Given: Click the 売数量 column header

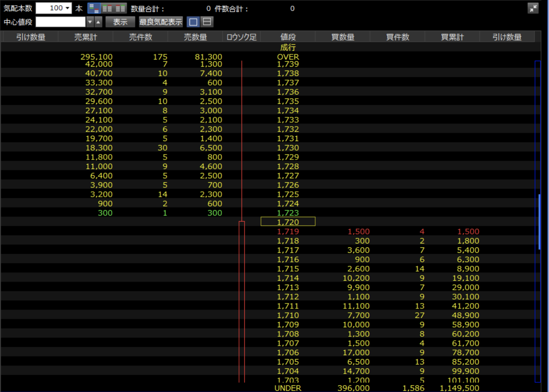Looking at the screenshot, I should point(195,37).
